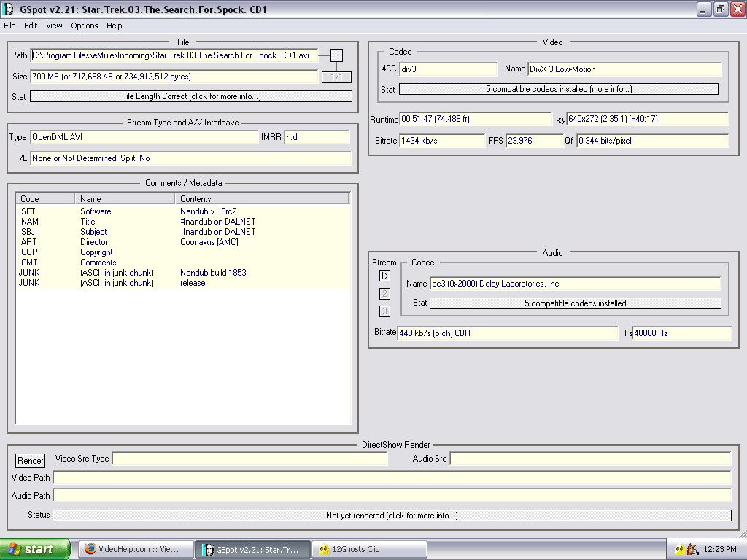Select JUNK row containing release
This screenshot has height=560, width=747.
183,283
